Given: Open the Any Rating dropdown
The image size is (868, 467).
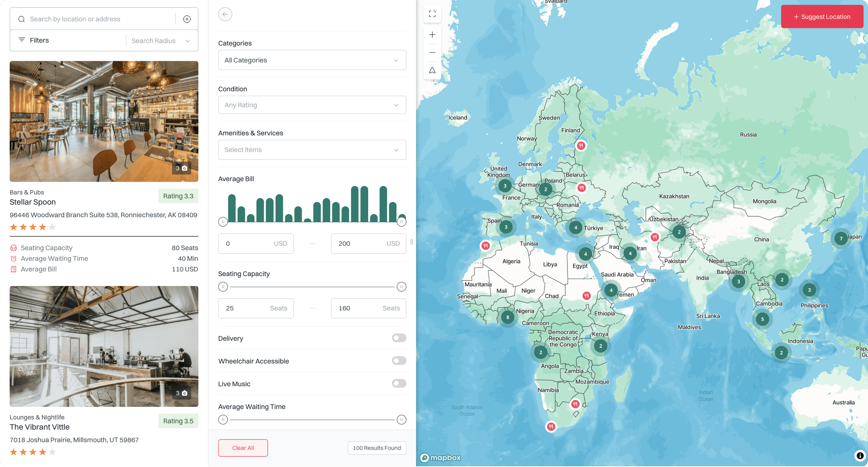Looking at the screenshot, I should [x=312, y=105].
